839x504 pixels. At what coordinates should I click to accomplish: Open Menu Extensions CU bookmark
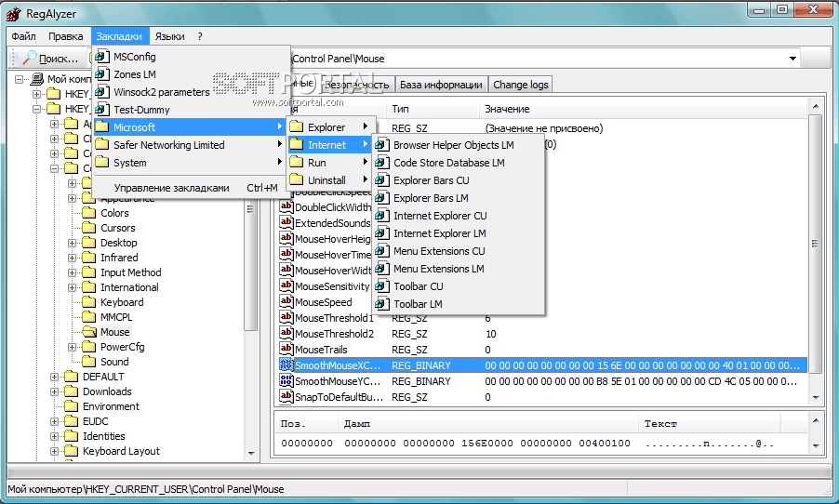(458, 251)
